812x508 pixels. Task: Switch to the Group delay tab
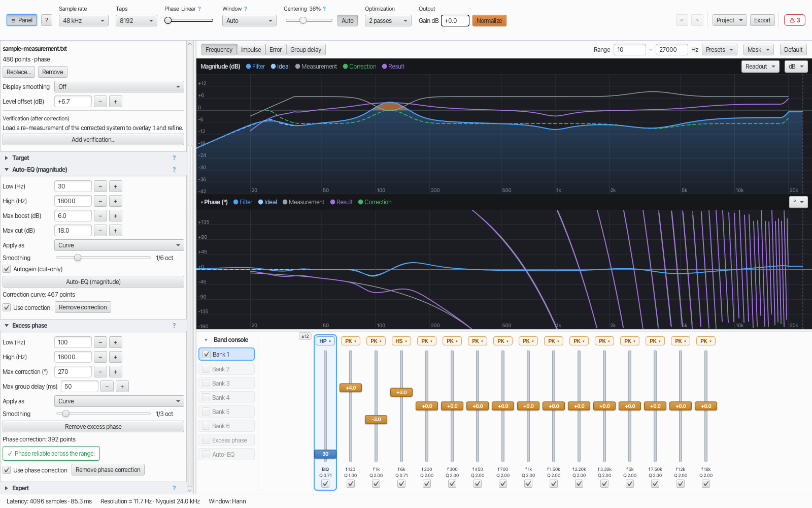[x=306, y=50]
